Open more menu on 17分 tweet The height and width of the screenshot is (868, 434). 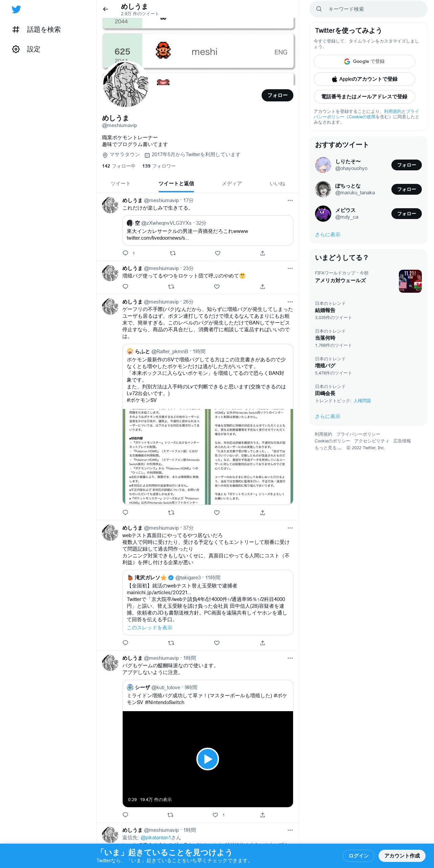pyautogui.click(x=290, y=200)
